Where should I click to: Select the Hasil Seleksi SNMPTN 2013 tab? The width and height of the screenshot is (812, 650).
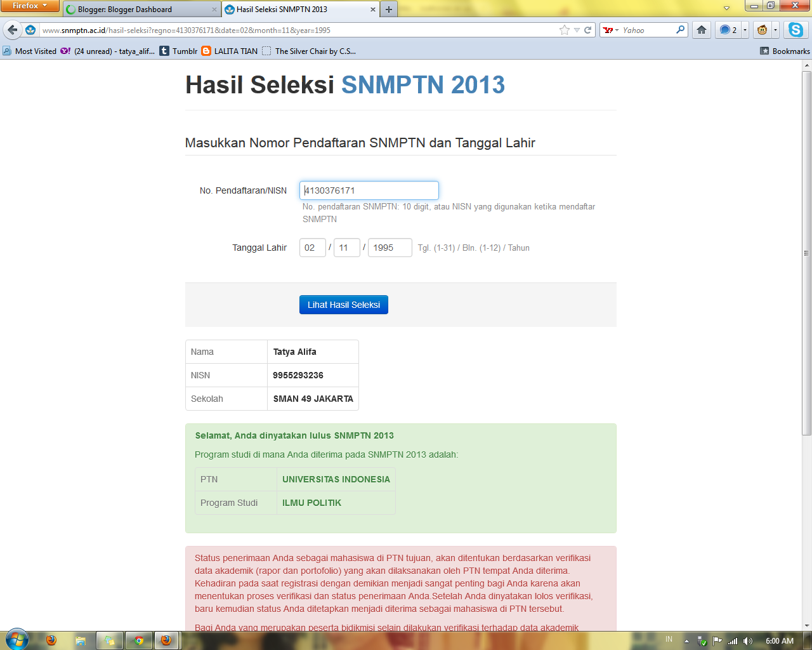point(300,10)
